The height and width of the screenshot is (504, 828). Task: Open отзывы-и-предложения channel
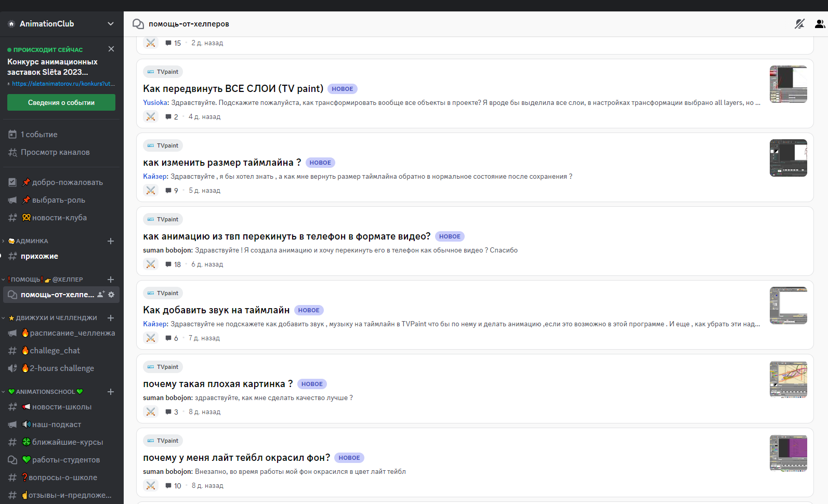point(61,495)
